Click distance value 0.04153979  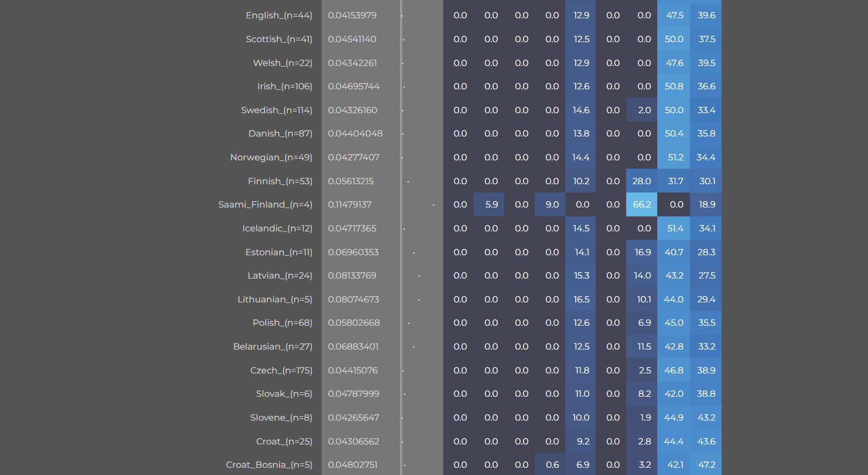click(352, 16)
